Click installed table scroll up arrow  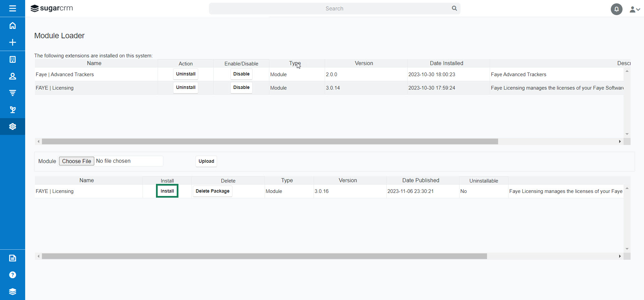click(x=627, y=71)
